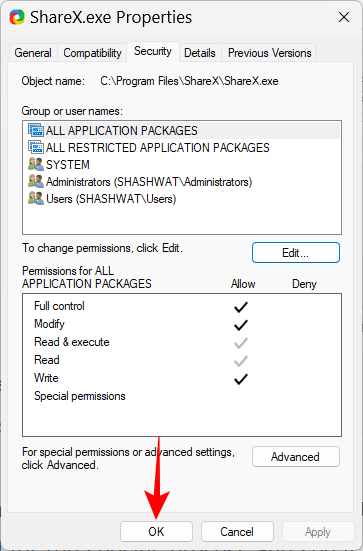The image size is (363, 551).
Task: Click the Group or user names label
Action: [x=72, y=111]
